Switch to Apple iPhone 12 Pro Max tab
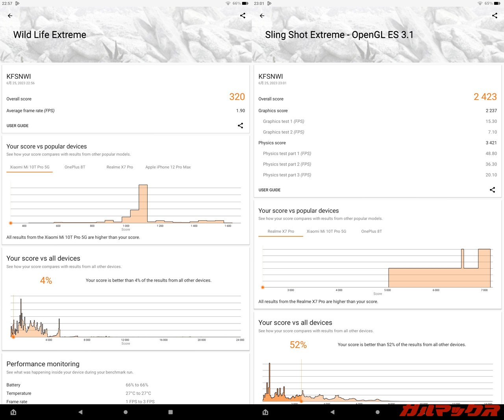 pos(168,167)
